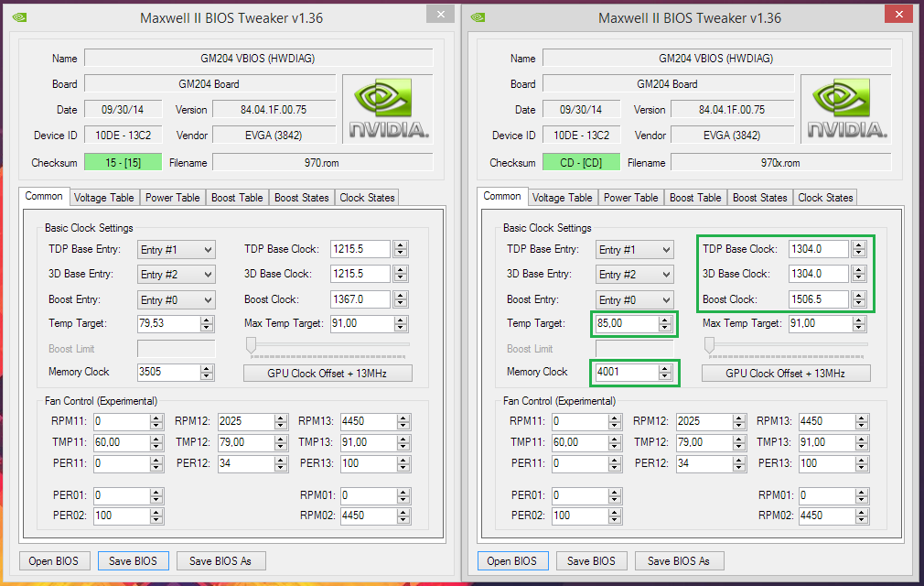Click GPU Clock Offset + 13MHz in right window
Viewport: 924px width, 586px height.
coord(786,374)
